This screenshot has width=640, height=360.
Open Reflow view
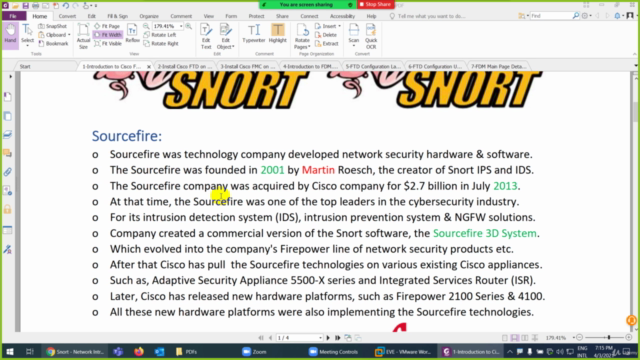[x=132, y=33]
